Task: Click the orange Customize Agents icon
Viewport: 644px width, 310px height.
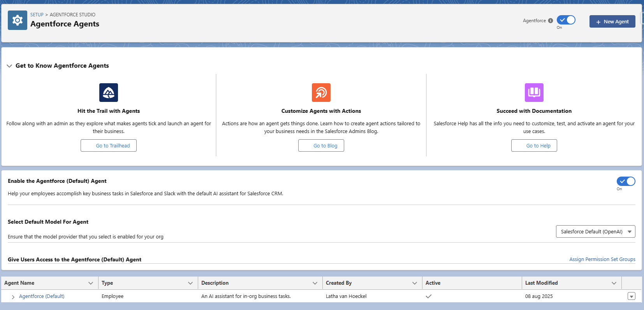Action: click(x=321, y=93)
